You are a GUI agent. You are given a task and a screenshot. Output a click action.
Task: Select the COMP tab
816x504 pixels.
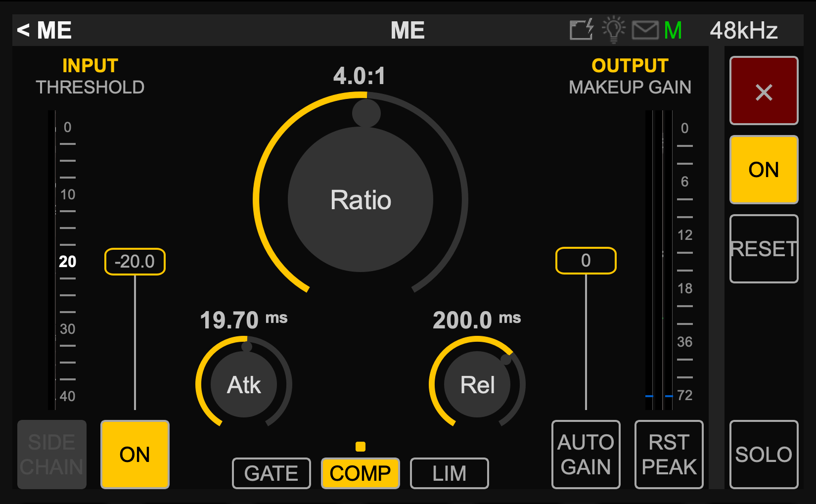pos(361,473)
